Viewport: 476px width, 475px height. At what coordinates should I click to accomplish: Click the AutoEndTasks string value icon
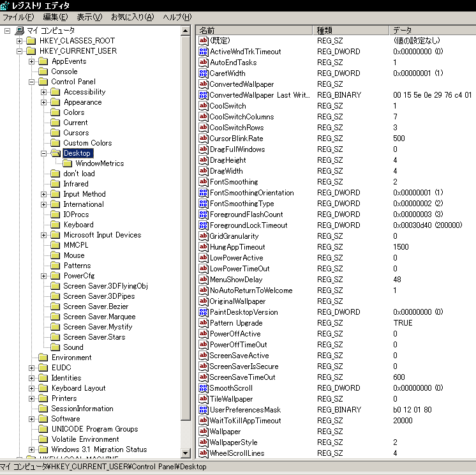point(204,63)
